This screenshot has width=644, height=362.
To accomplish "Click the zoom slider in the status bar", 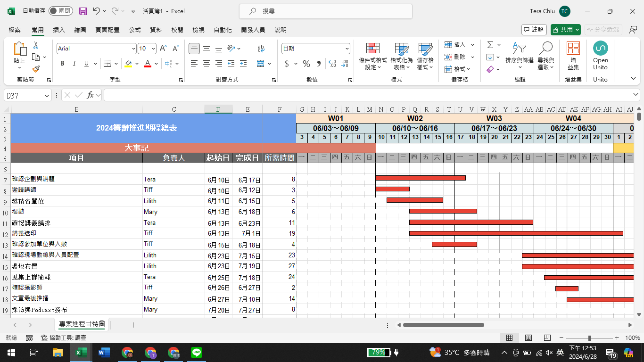I will point(589,338).
